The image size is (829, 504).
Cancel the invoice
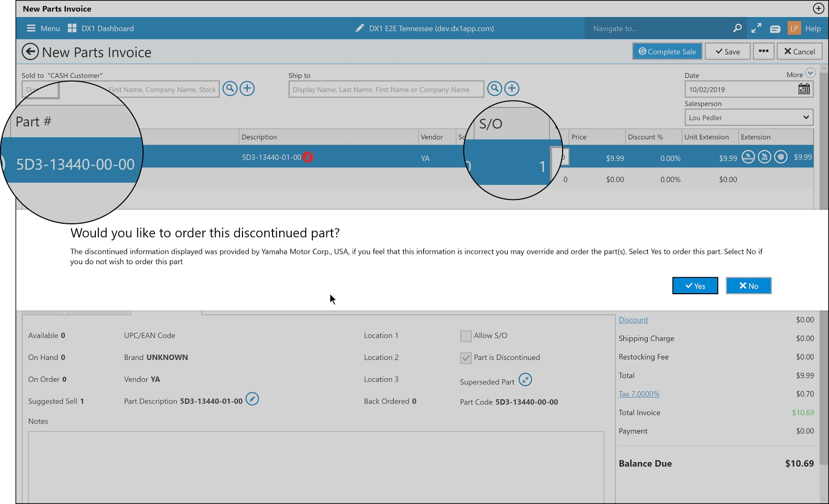[799, 51]
